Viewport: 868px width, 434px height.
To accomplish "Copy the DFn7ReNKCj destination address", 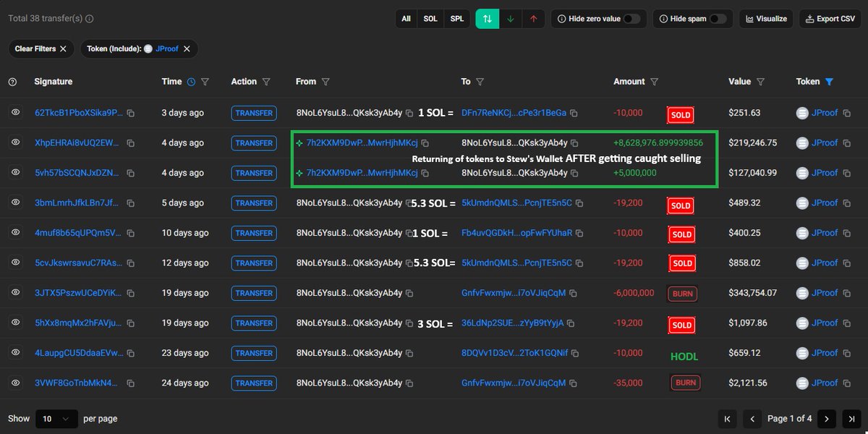I will point(574,114).
